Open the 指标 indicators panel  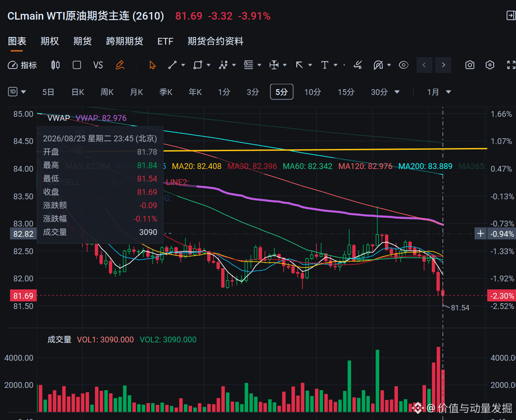[x=22, y=65]
